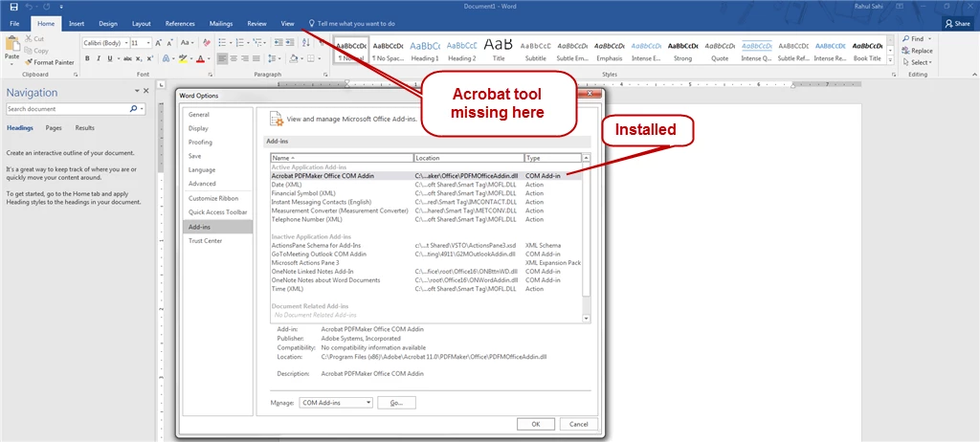The width and height of the screenshot is (980, 442).
Task: Open the Borders dropdown arrow
Action: point(318,58)
